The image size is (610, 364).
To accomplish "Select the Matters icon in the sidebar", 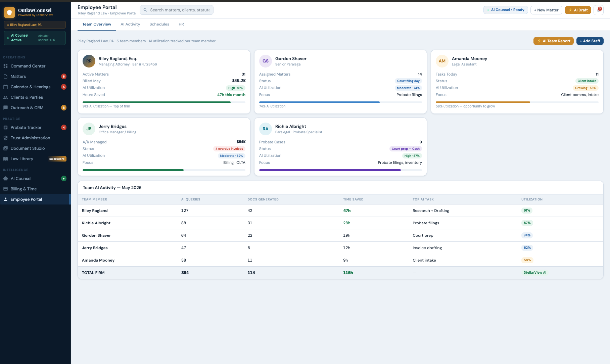I will coord(6,76).
